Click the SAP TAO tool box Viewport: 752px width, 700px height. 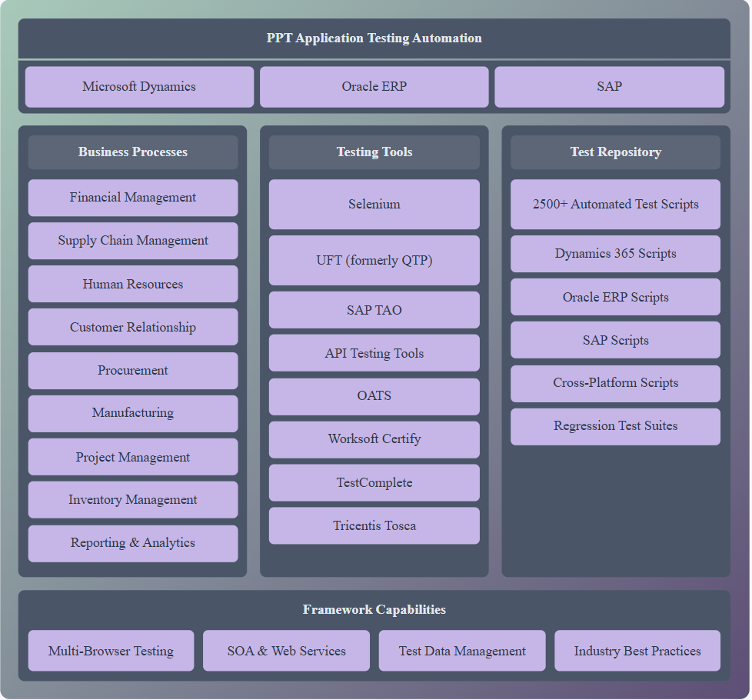click(374, 310)
